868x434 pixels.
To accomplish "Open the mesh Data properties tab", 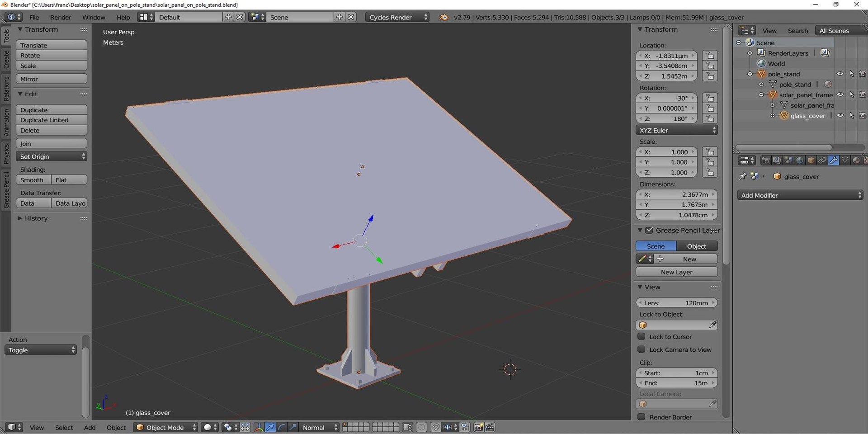I will pos(845,160).
